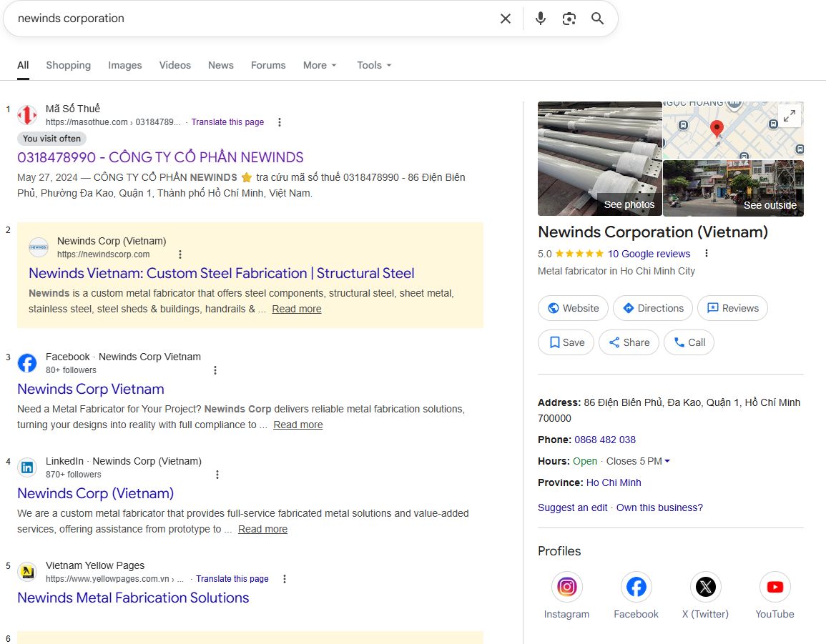This screenshot has width=826, height=644.
Task: Clear the search query with the X icon
Action: [x=506, y=19]
